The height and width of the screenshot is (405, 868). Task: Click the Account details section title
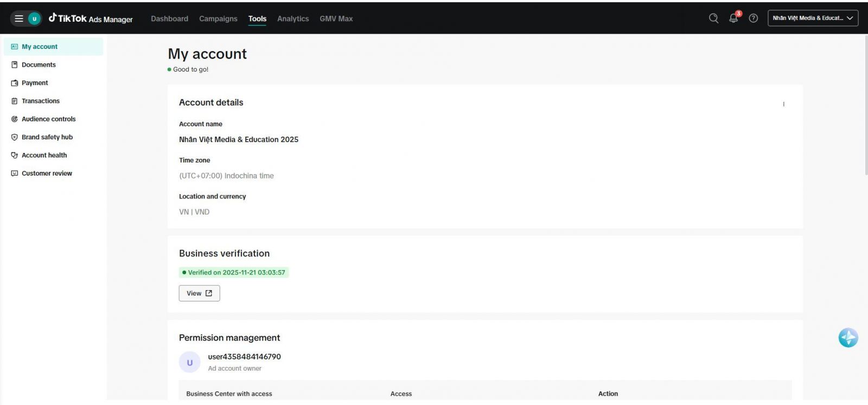(211, 102)
